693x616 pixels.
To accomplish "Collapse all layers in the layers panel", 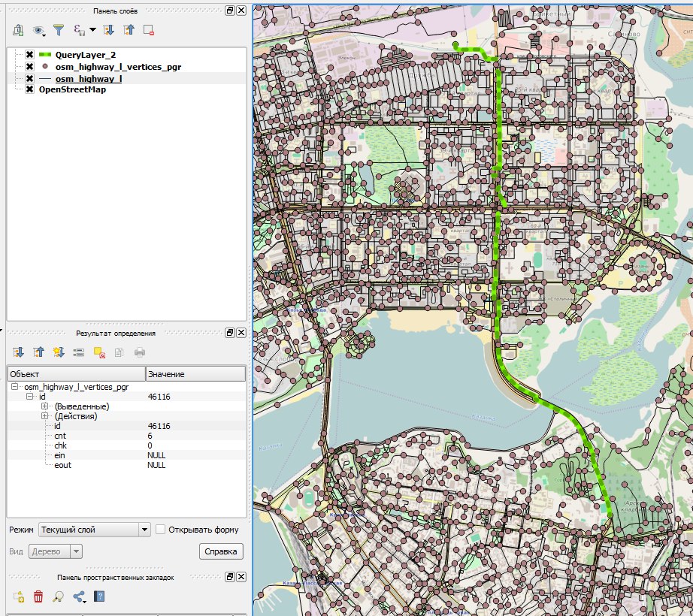I will point(129,30).
